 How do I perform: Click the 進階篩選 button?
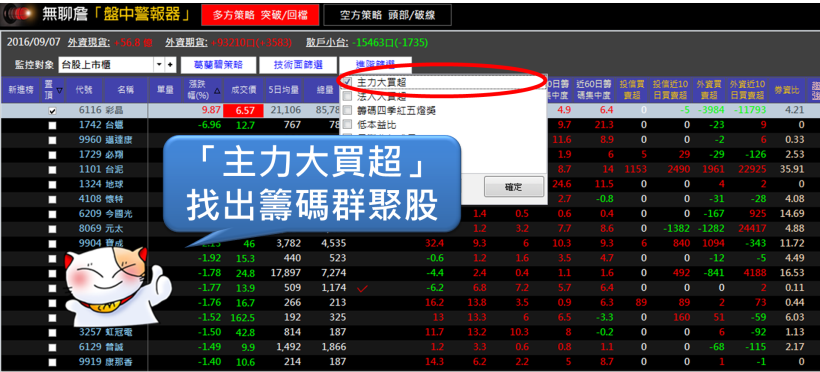coord(375,64)
